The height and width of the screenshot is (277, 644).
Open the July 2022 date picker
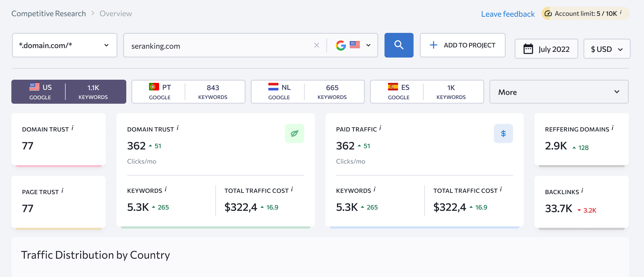[546, 49]
